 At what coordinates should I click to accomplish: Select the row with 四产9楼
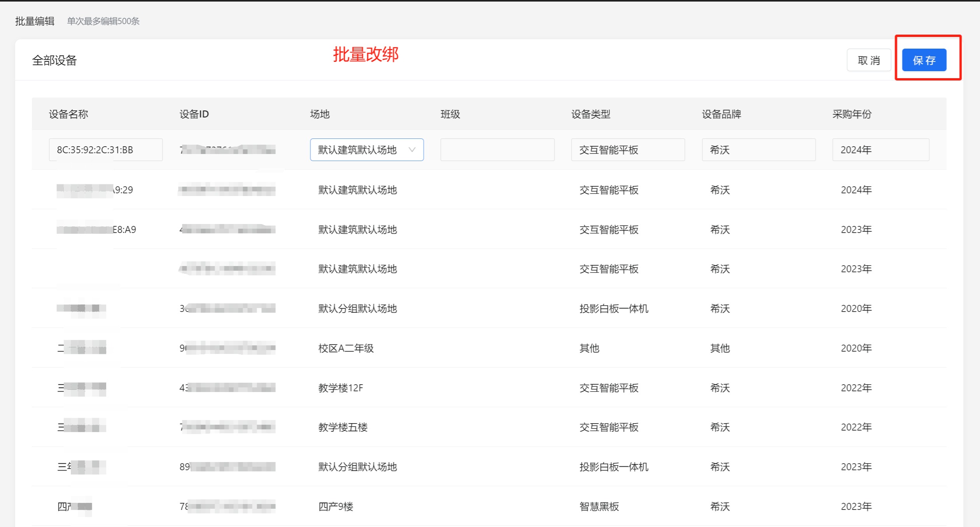pyautogui.click(x=336, y=506)
